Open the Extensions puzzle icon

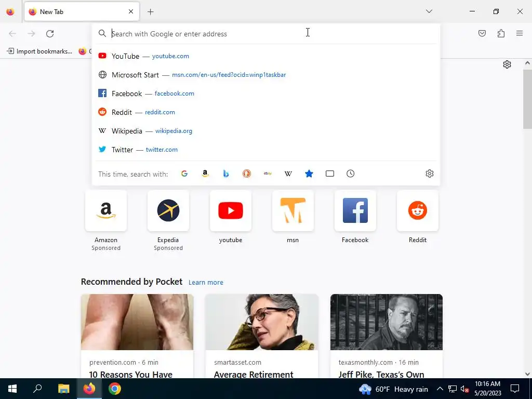point(501,33)
